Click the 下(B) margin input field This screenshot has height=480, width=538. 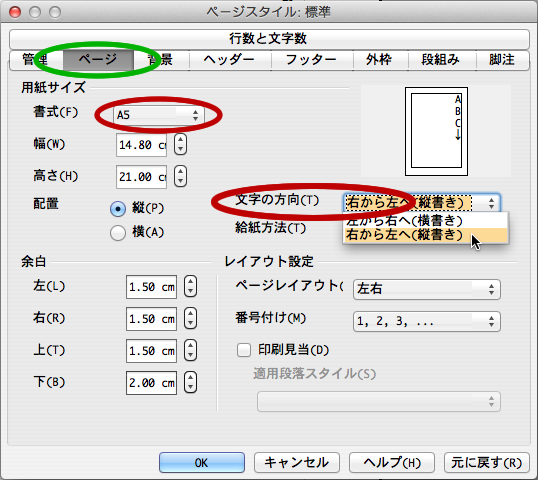[x=151, y=383]
